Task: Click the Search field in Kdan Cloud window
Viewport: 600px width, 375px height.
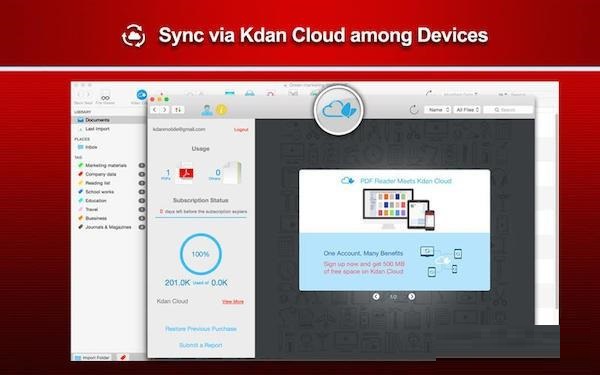Action: [x=508, y=110]
